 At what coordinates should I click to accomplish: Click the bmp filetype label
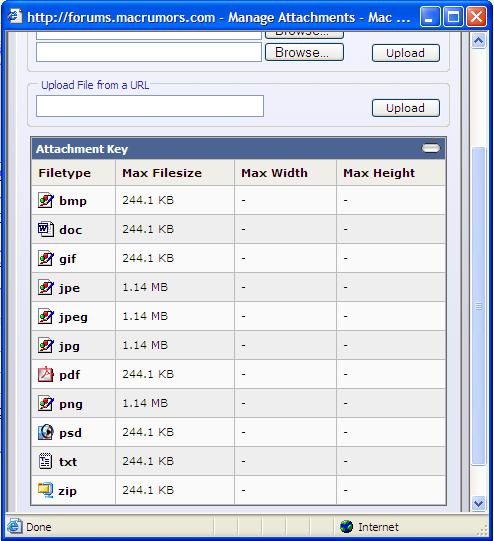click(x=73, y=200)
